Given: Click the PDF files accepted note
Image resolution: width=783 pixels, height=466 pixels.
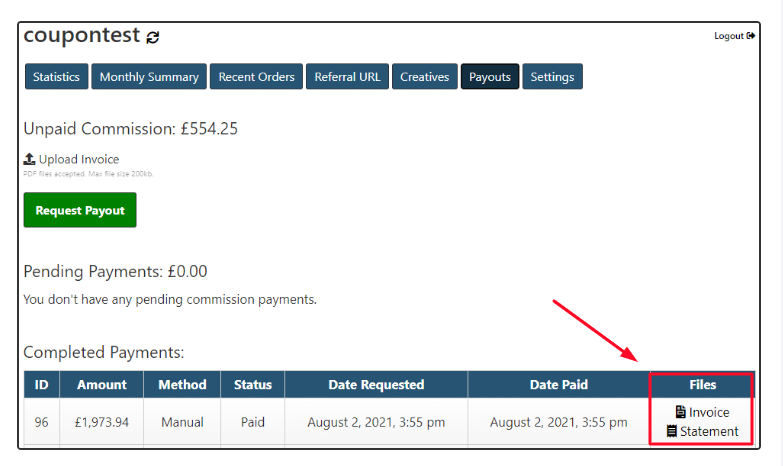Looking at the screenshot, I should tap(88, 174).
